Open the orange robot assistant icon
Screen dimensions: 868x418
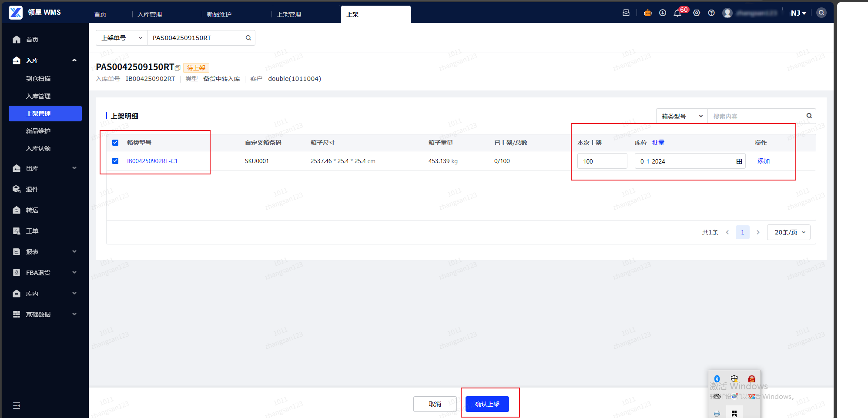[x=648, y=13]
